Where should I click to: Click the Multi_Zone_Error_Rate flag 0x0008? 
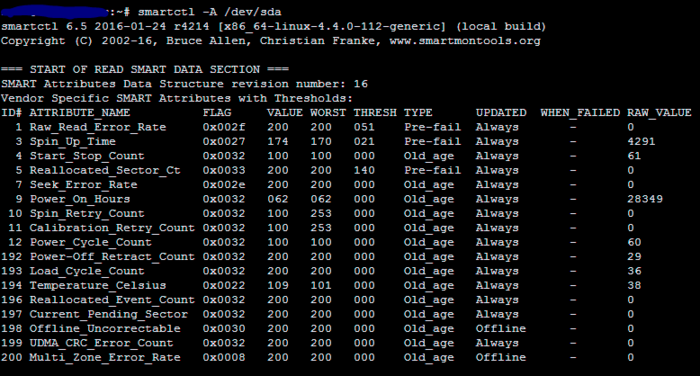click(224, 357)
